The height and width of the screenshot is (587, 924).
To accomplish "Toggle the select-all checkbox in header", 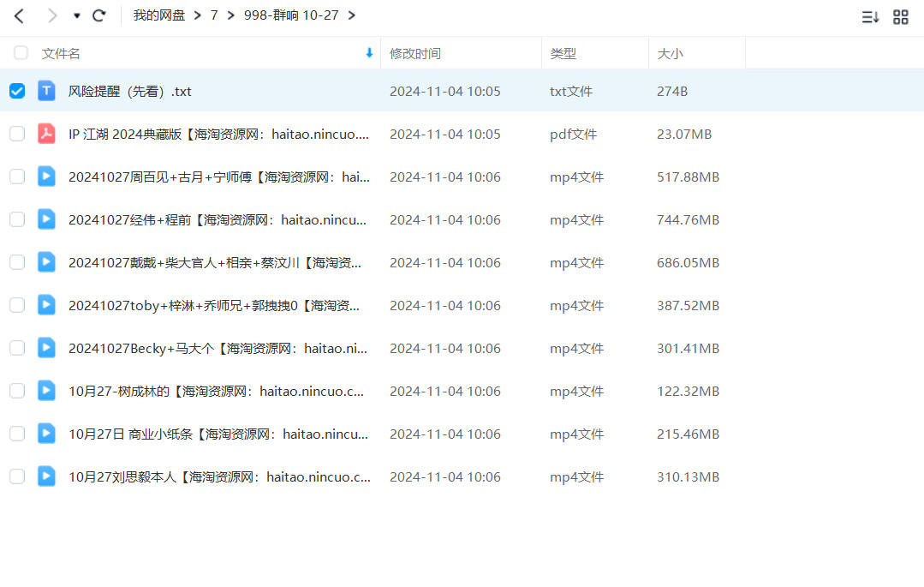I will point(21,53).
